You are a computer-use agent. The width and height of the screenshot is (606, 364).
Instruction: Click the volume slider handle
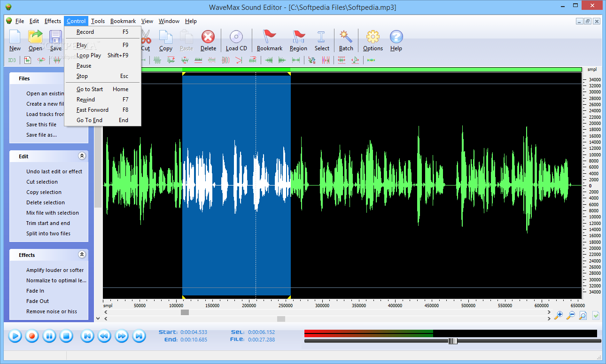(x=452, y=341)
